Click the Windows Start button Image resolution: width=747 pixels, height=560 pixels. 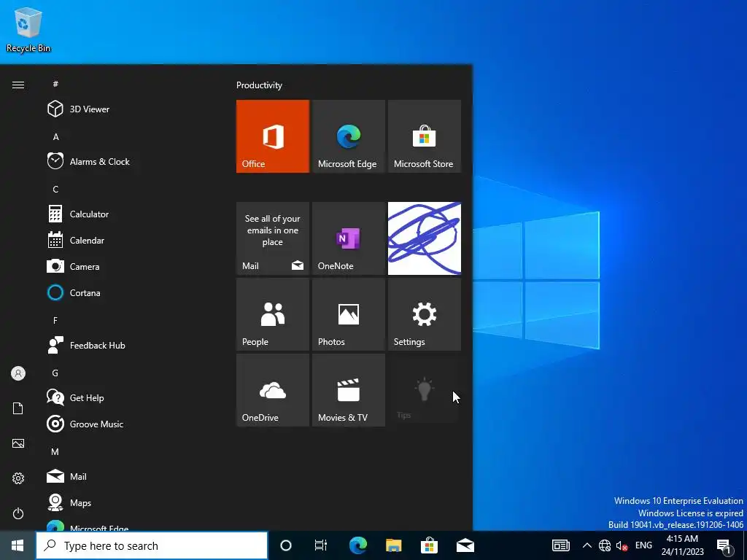tap(18, 545)
